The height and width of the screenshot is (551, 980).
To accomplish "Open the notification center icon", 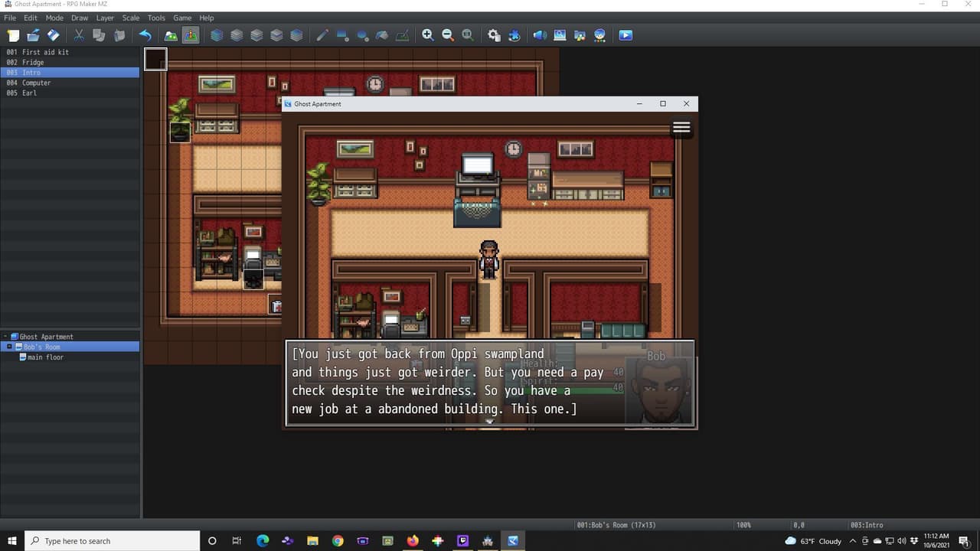I will (966, 541).
